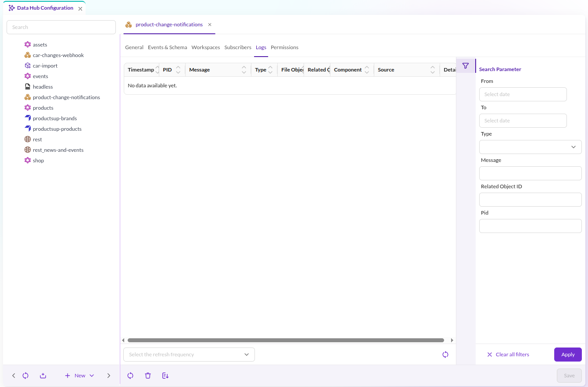
Task: Click the reload configuration icon in bottom toolbar
Action: point(130,376)
